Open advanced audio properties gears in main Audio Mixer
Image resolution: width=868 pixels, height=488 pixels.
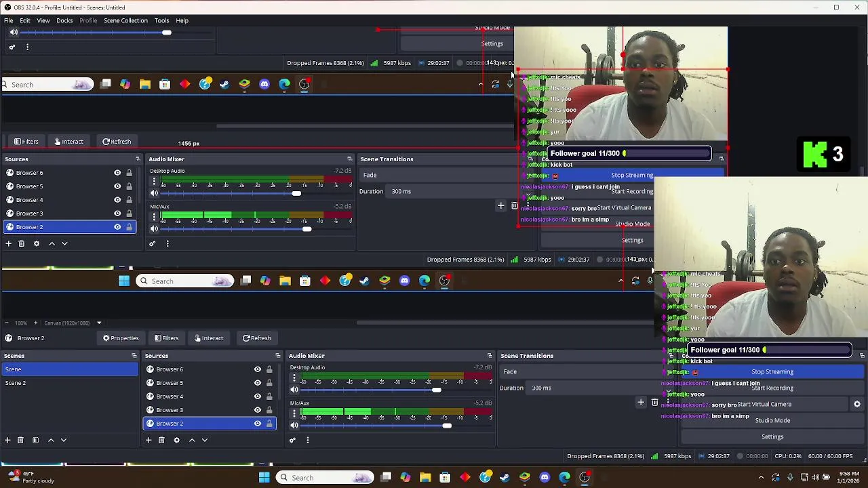click(292, 440)
